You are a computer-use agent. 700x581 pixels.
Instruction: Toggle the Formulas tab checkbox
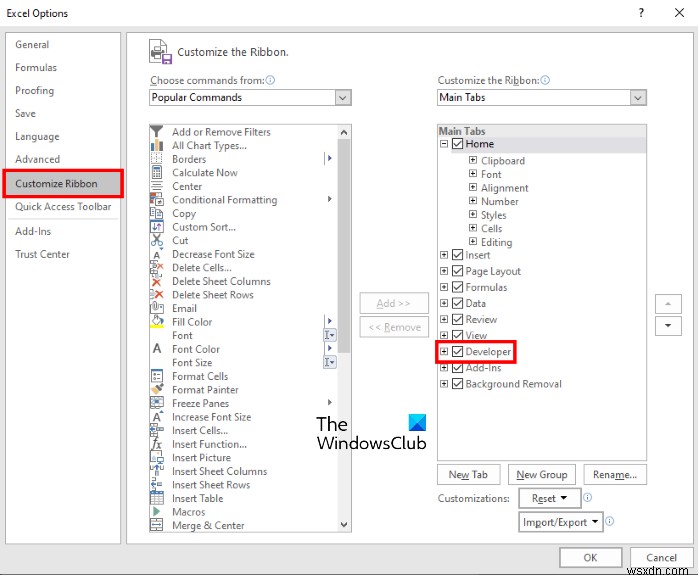tap(457, 287)
